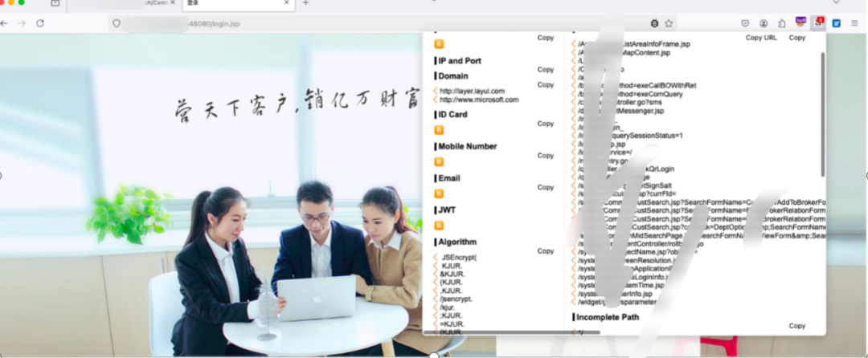
Task: Click the path ending troller.go?sms
Action: coord(620,102)
